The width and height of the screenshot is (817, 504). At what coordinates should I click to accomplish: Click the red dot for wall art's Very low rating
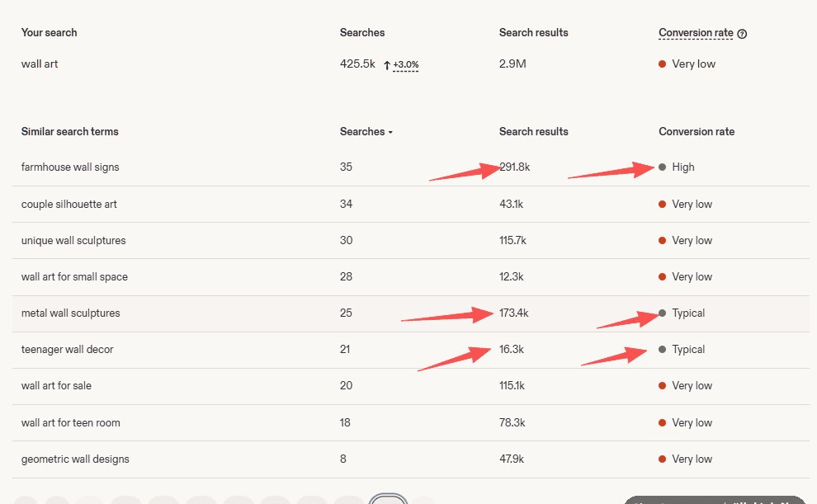point(662,64)
